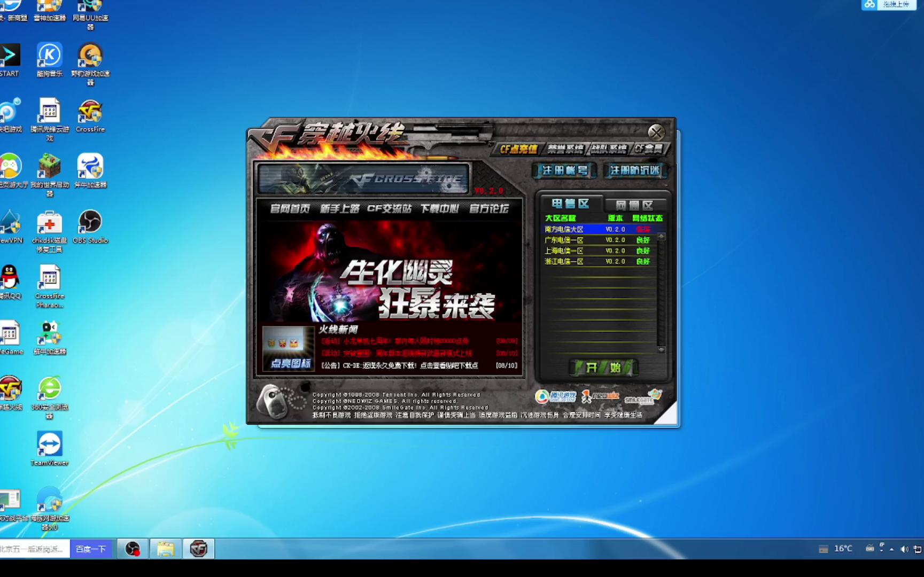The width and height of the screenshot is (924, 577).
Task: Open the 野豹游戏加速器 desktop icon
Action: 90,64
